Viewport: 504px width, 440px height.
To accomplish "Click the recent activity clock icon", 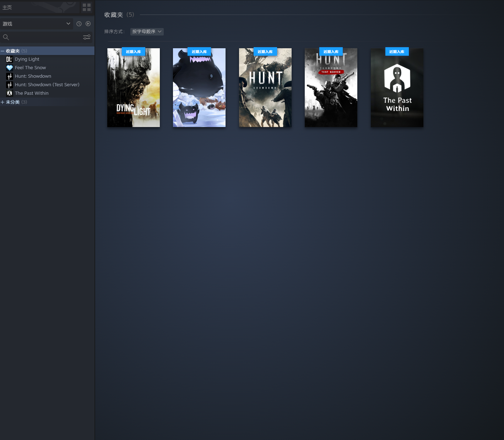I will pos(79,24).
